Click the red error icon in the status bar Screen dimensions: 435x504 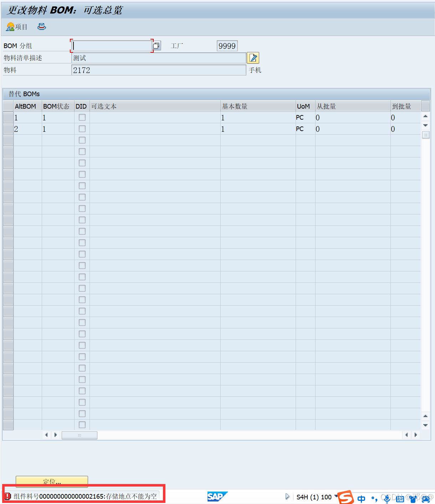[7, 495]
